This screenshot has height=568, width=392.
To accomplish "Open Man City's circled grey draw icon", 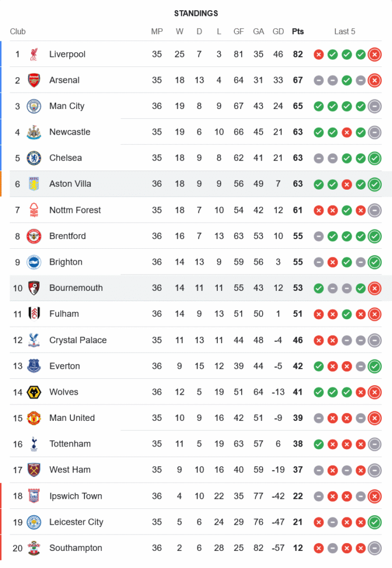I will (x=374, y=106).
